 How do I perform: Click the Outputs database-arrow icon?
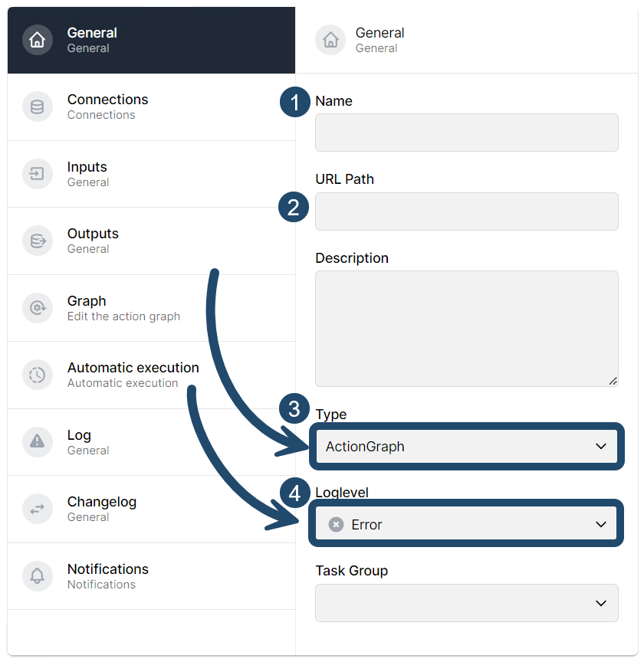pos(38,241)
